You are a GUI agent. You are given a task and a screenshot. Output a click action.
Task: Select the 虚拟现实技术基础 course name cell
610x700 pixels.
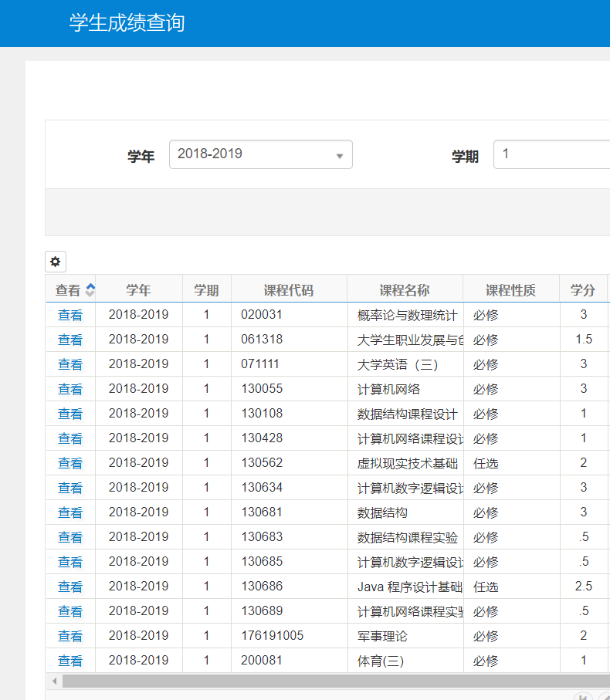pyautogui.click(x=405, y=463)
